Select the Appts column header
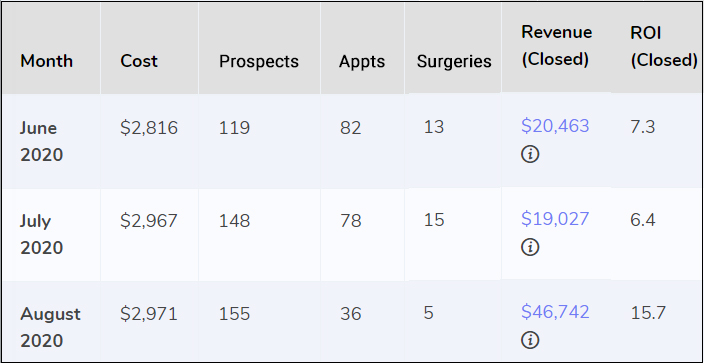Screen dimensions: 704x363 tap(362, 62)
